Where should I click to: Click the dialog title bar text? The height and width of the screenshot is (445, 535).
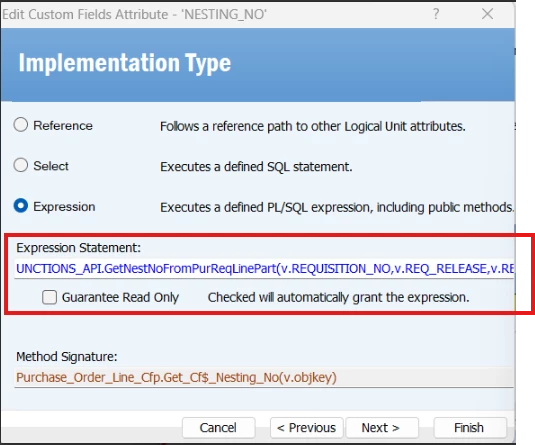point(134,14)
